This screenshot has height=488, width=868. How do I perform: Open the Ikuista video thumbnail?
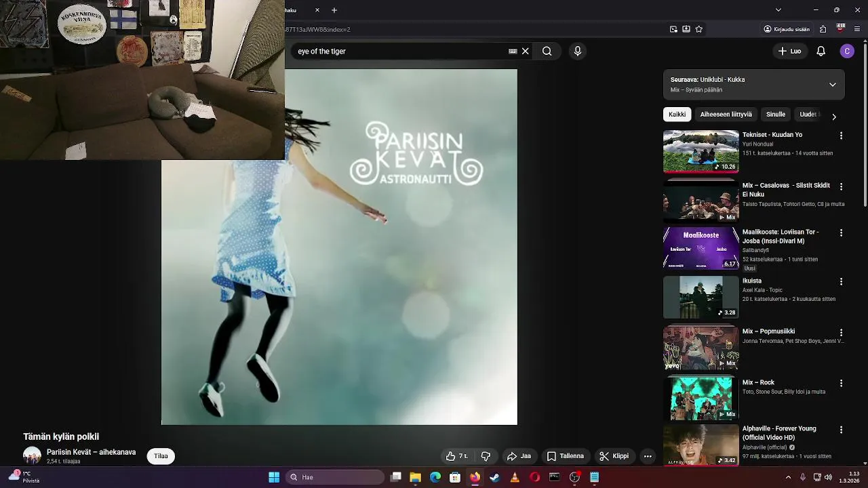[x=701, y=297]
